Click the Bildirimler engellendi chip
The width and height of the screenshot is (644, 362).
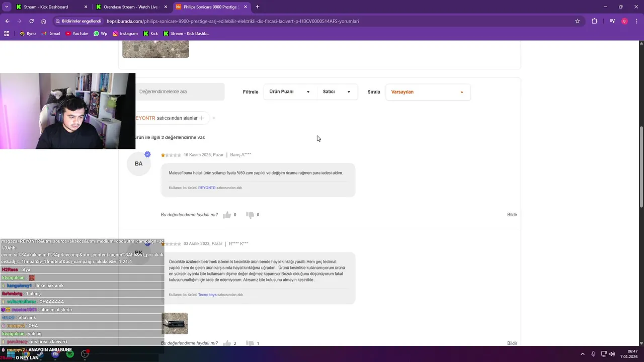tap(78, 21)
